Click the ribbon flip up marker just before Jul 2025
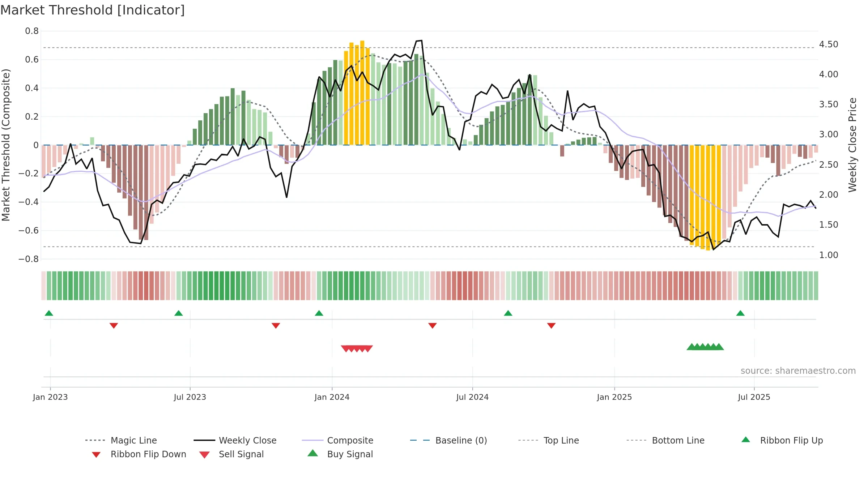The height and width of the screenshot is (488, 868). (740, 313)
